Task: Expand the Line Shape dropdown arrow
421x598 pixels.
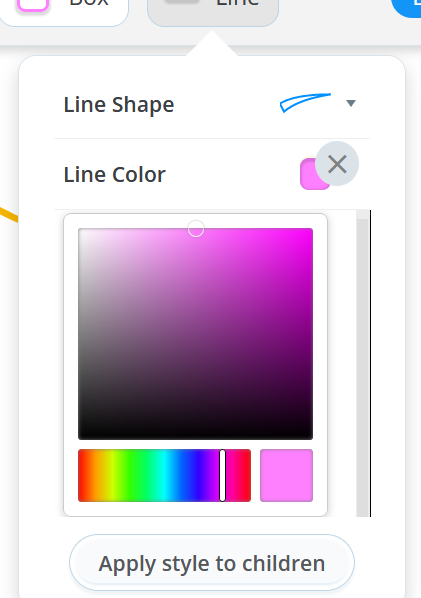Action: pos(351,103)
